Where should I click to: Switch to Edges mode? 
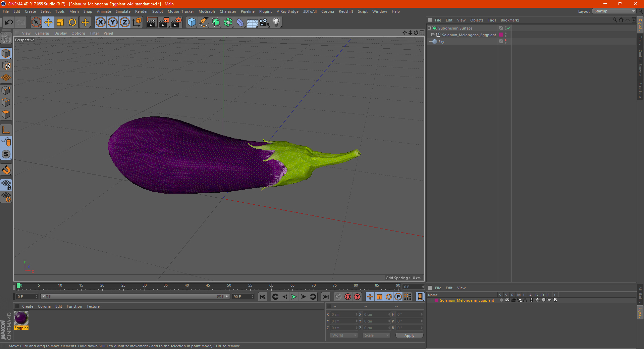(6, 102)
